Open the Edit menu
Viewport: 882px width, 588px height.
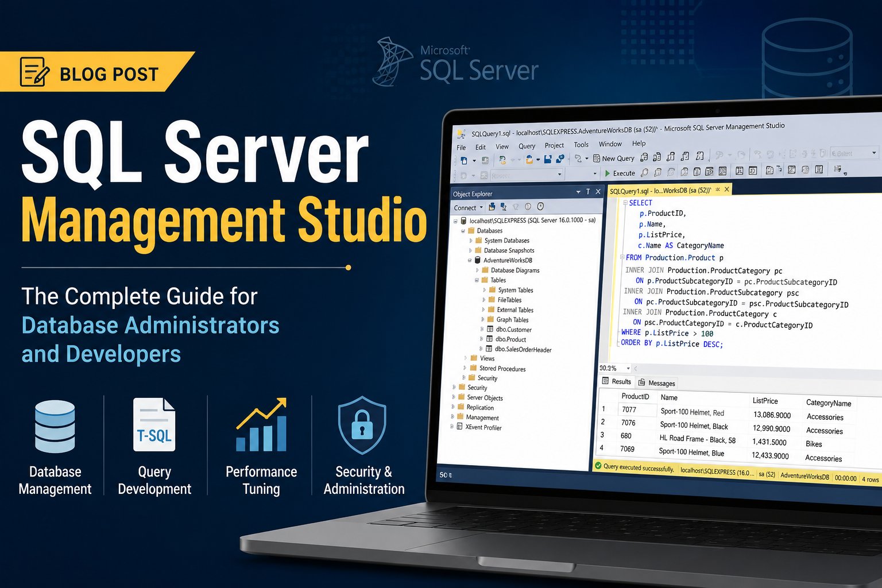(x=481, y=147)
